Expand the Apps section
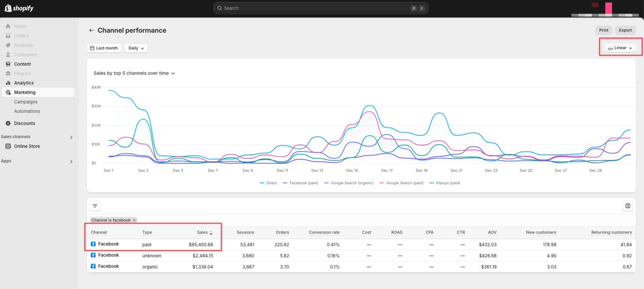 (x=71, y=162)
